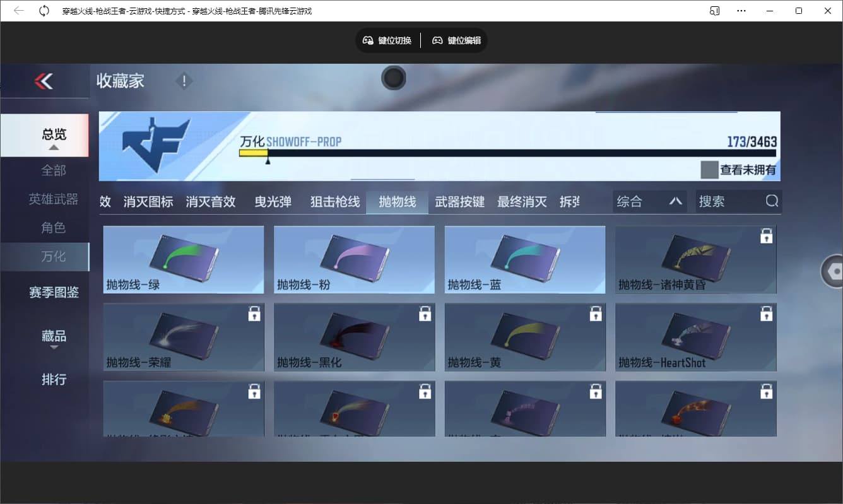843x504 pixels.
Task: Open the 键位编辑 key mapping editor
Action: (x=456, y=40)
